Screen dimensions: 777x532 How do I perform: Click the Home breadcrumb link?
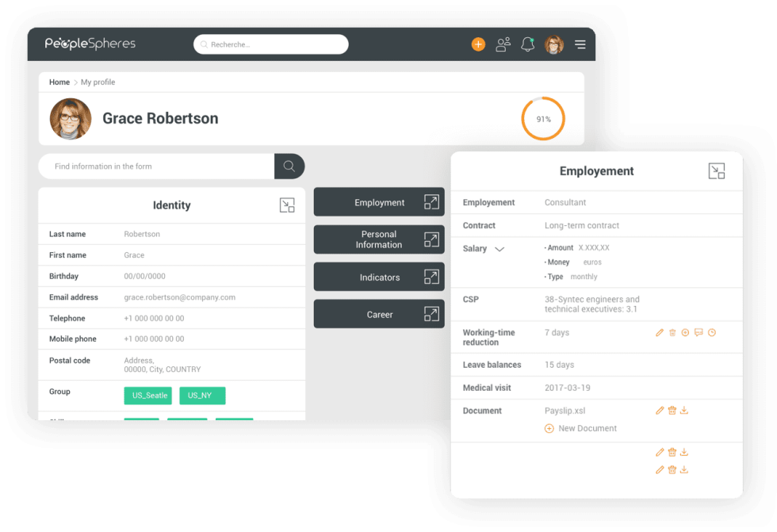59,82
